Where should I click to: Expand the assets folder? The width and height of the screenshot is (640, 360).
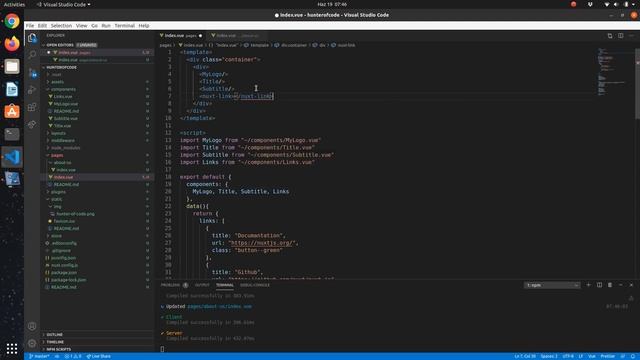(x=57, y=82)
